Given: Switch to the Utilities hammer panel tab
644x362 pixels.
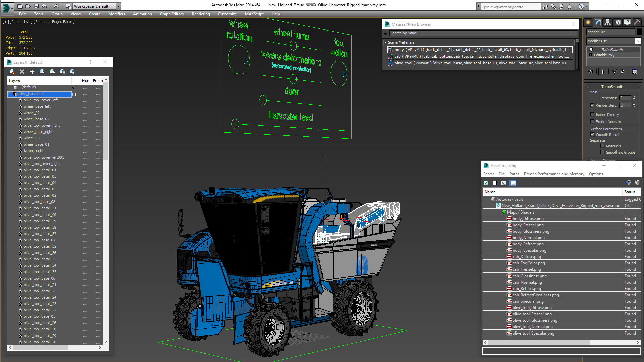Looking at the screenshot, I should pos(637,22).
